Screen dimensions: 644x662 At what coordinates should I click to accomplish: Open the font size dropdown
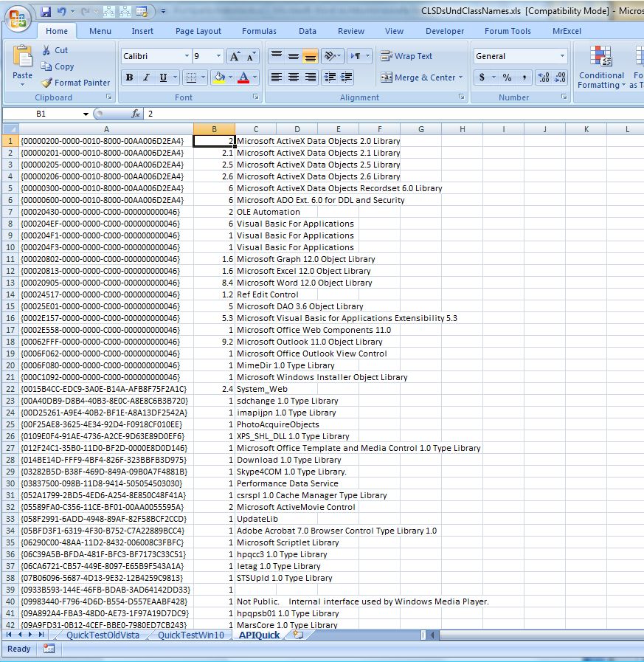tap(218, 56)
